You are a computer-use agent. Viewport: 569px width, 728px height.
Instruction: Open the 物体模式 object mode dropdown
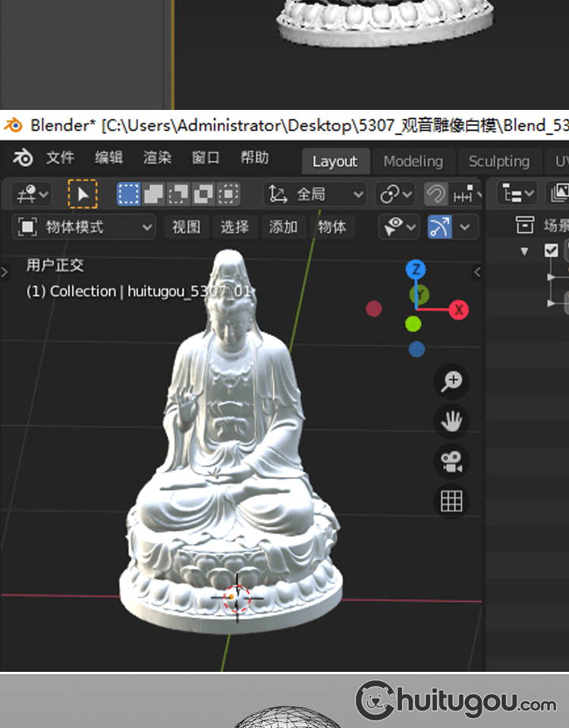tap(85, 227)
